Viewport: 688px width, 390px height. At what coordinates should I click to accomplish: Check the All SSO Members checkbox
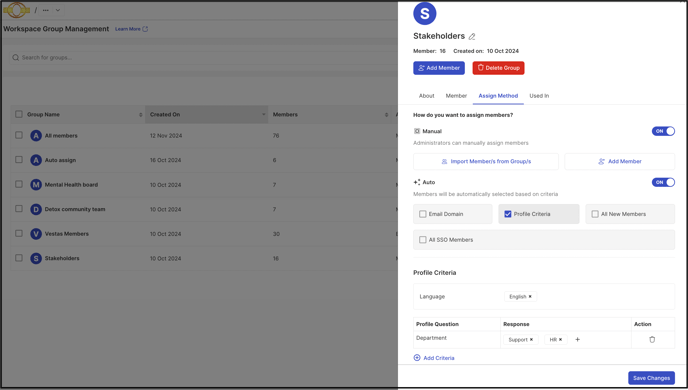[423, 240]
